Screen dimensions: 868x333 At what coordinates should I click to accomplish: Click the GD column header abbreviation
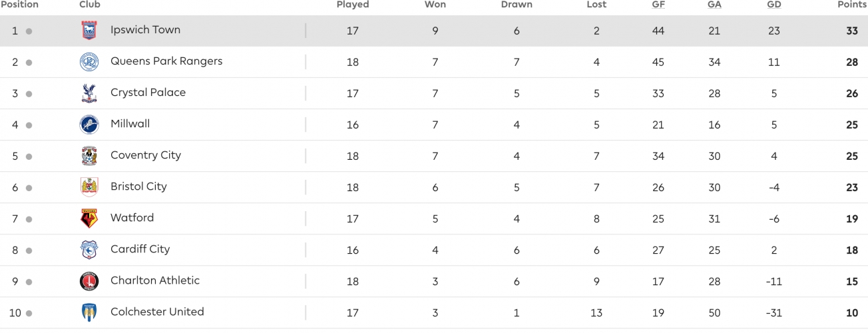pyautogui.click(x=774, y=5)
